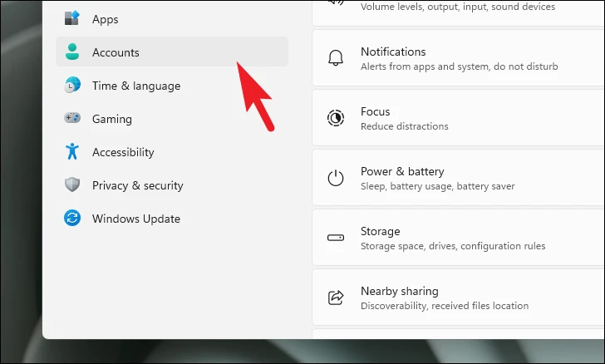Click the 'Reduce distractions' description

405,125
